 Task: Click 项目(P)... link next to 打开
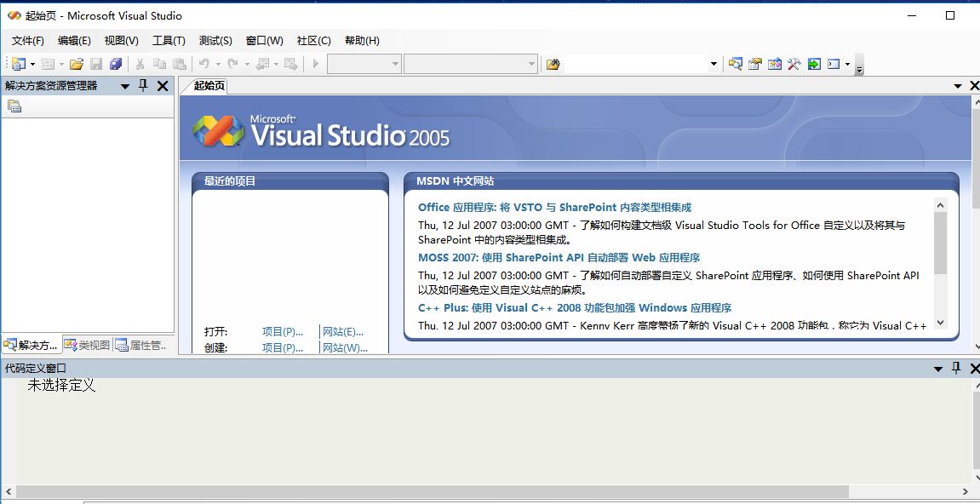pyautogui.click(x=283, y=331)
